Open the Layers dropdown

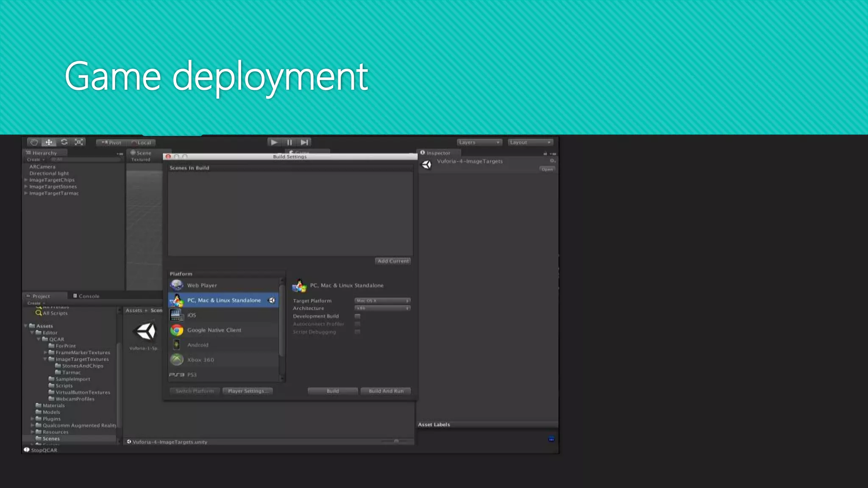(x=479, y=142)
